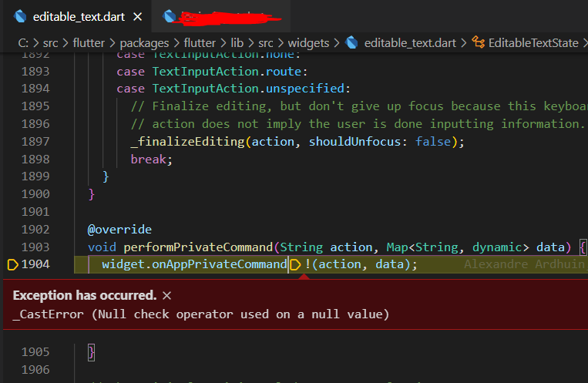Click "break;" on line 1898
Screen dimensions: 588x383
pos(152,160)
